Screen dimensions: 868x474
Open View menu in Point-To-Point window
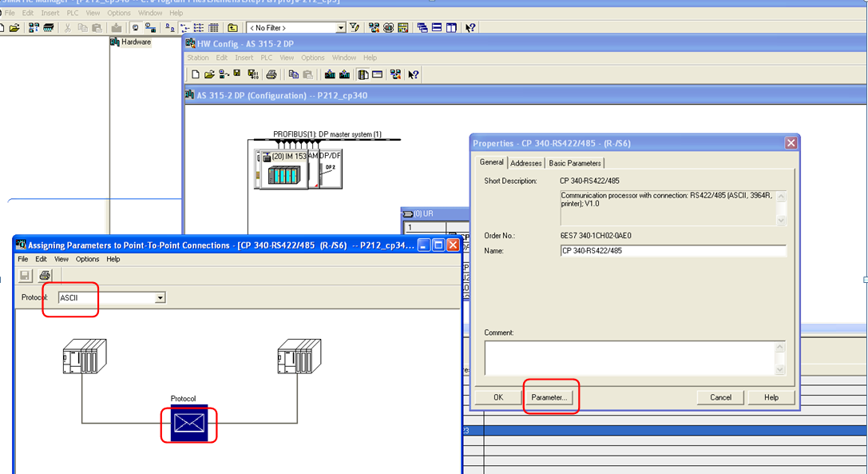[x=61, y=259]
